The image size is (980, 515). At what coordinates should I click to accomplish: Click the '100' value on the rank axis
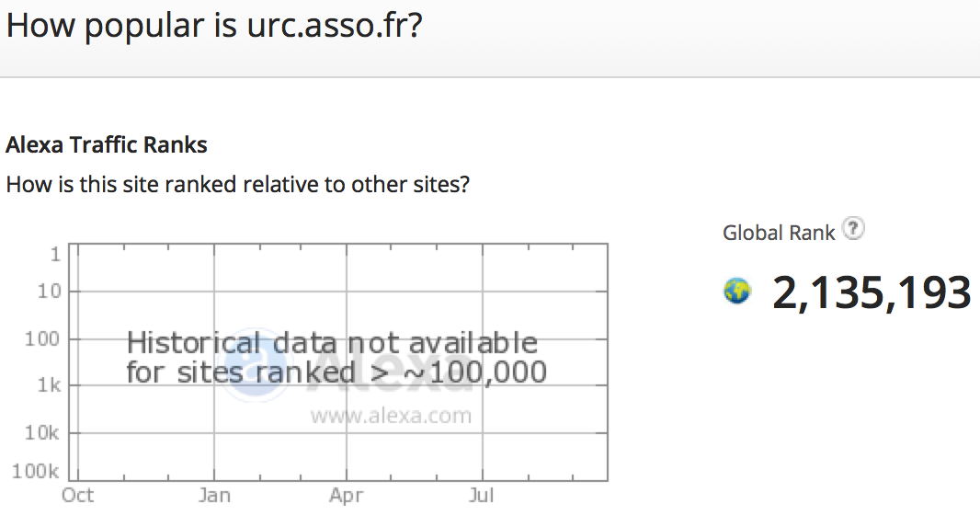coord(42,338)
